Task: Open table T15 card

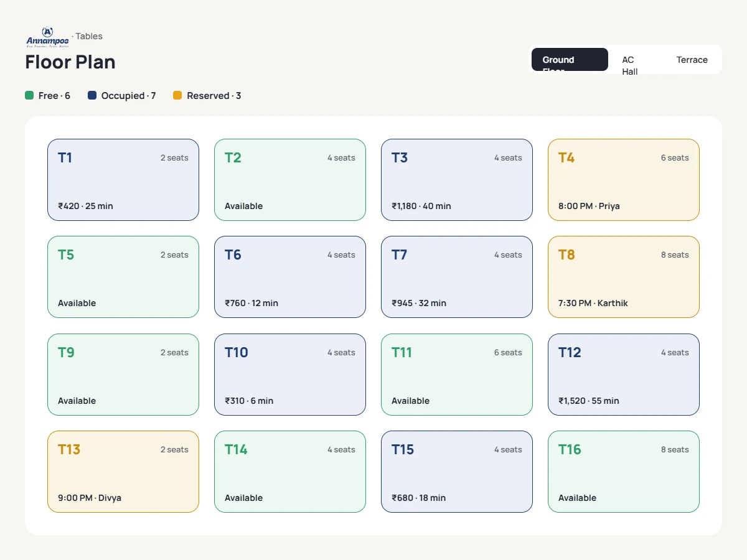Action: coord(457,472)
